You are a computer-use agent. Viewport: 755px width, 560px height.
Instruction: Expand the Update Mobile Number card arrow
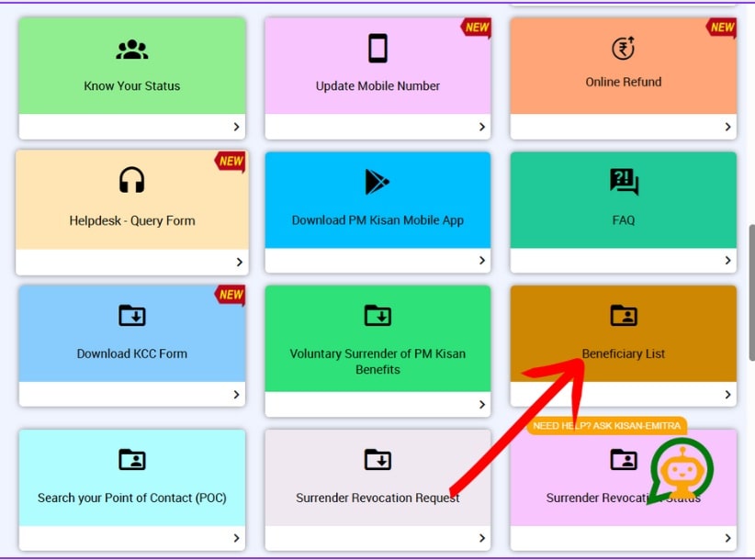click(x=482, y=127)
